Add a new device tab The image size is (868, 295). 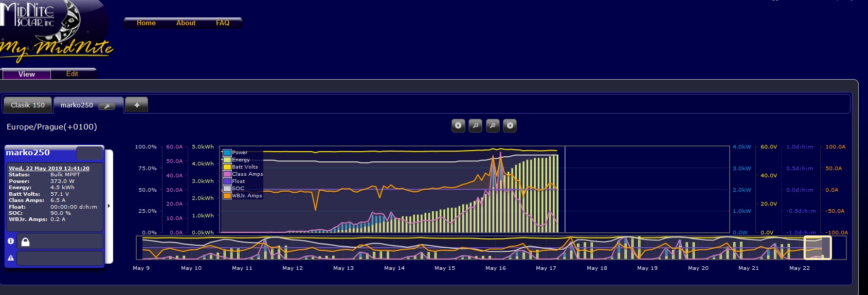click(137, 105)
